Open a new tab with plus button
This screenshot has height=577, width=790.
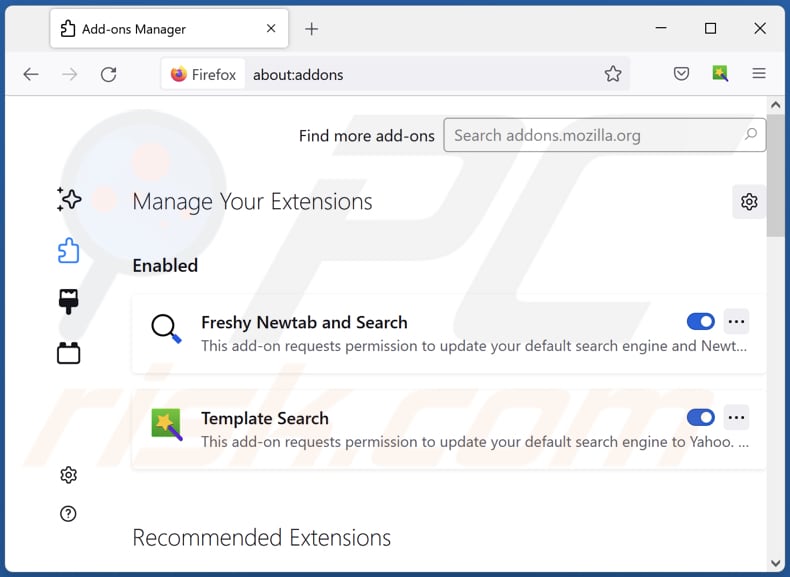click(x=311, y=29)
